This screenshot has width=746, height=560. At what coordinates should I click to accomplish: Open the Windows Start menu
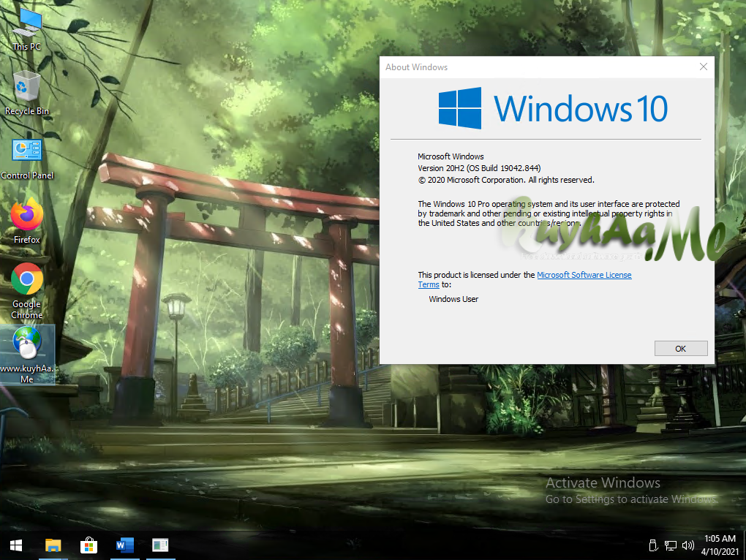tap(16, 545)
